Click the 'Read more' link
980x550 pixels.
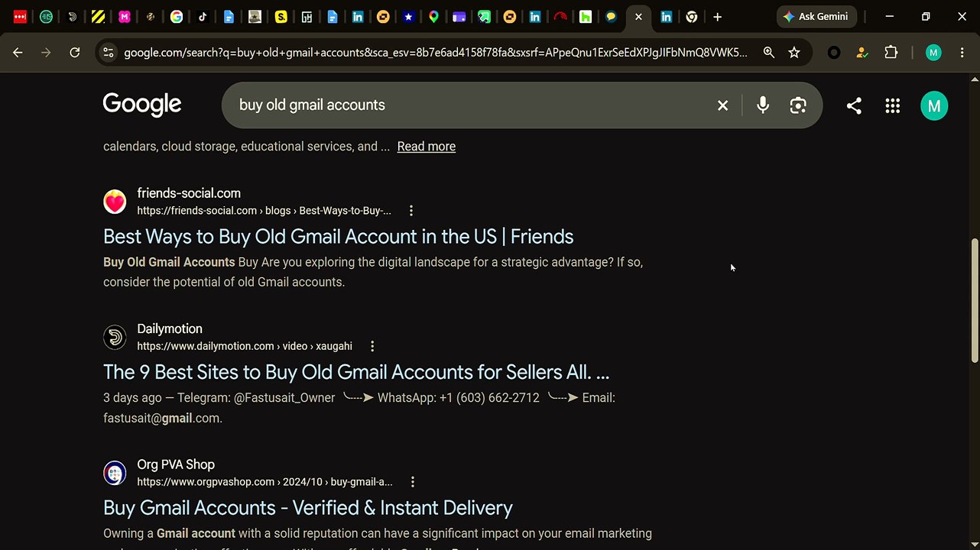click(x=426, y=147)
